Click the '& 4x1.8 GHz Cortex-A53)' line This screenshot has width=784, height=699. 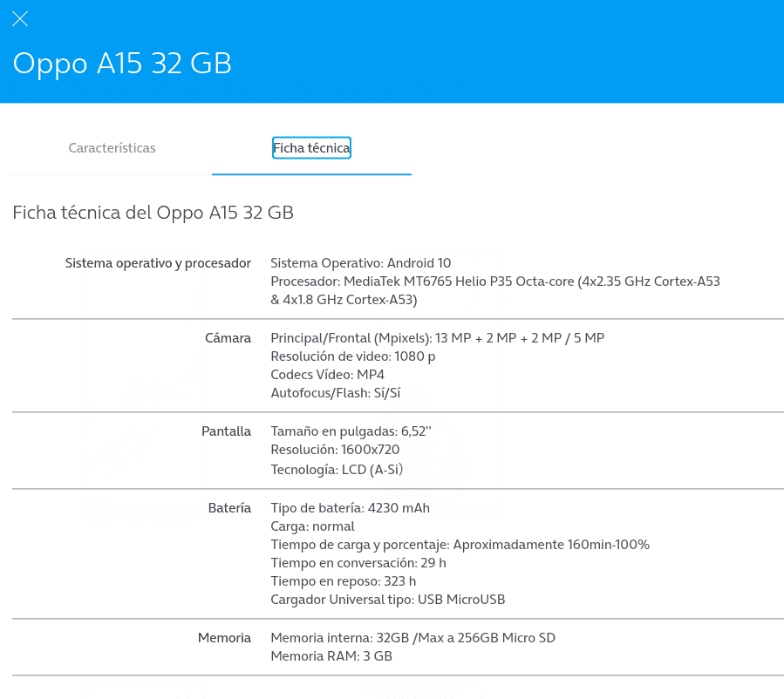tap(344, 300)
